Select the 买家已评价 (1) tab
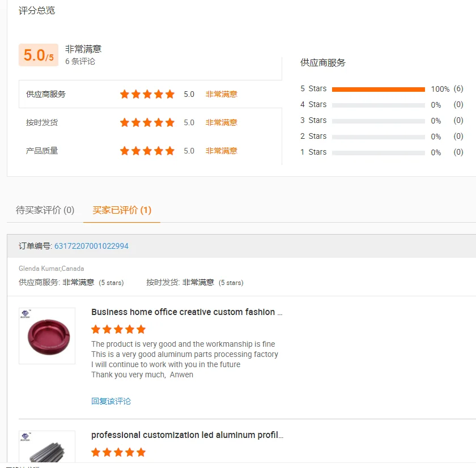Viewport: 476px width, 468px height. 122,210
